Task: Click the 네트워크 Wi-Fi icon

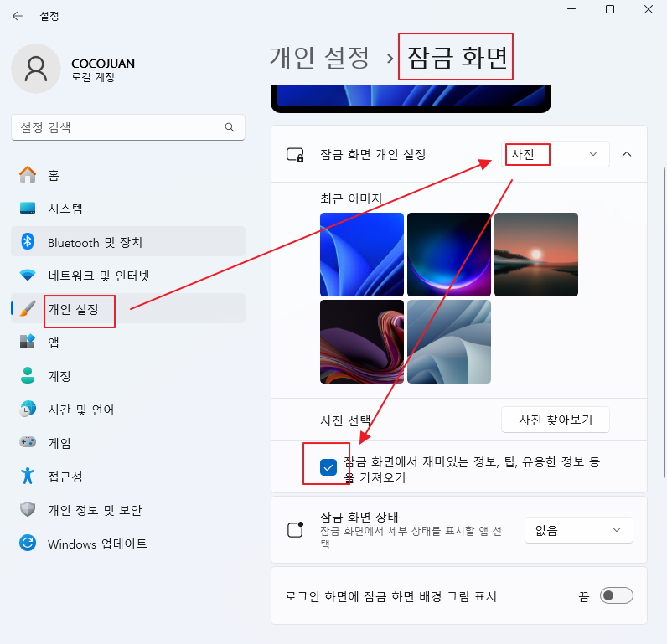Action: click(28, 275)
